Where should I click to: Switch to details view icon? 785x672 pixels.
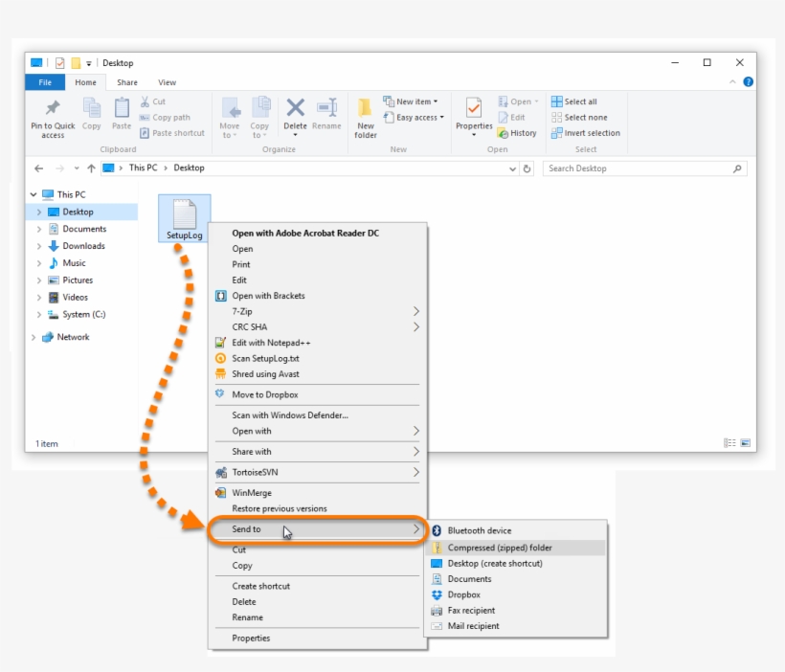pyautogui.click(x=729, y=442)
